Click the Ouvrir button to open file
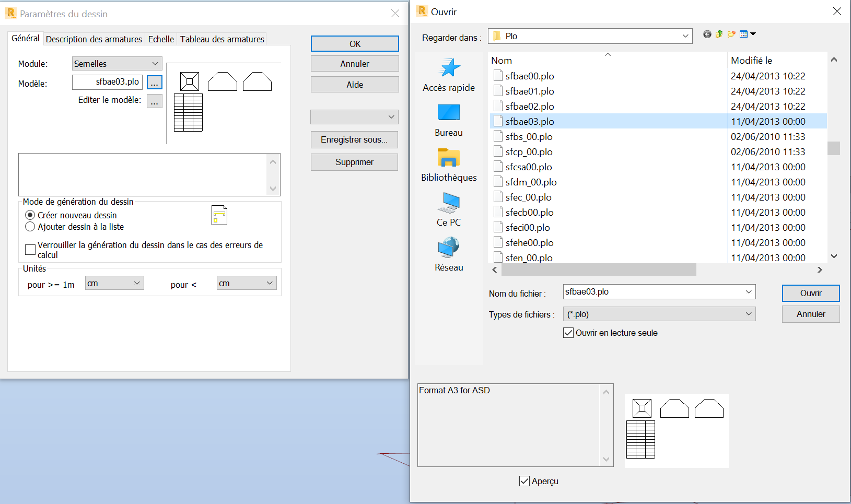This screenshot has width=851, height=504. pos(811,293)
